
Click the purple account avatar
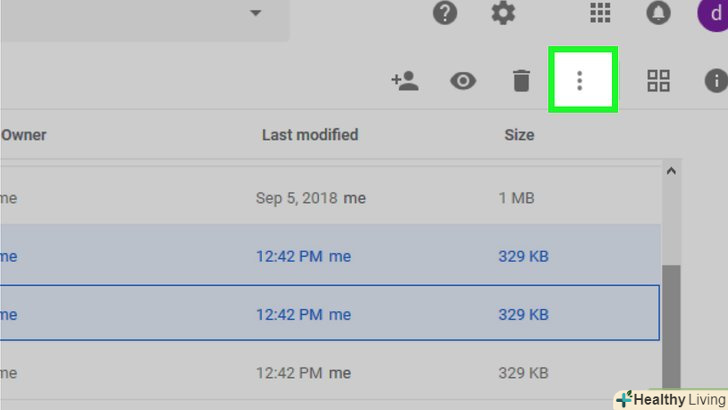coord(712,13)
